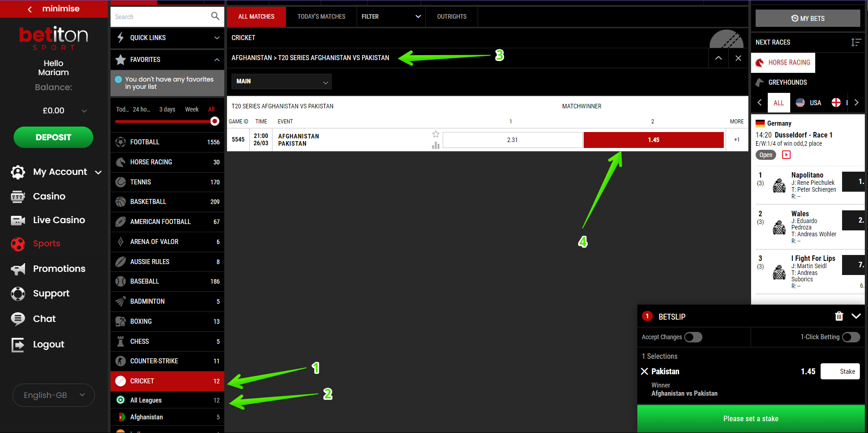Sort next races with sort icon
868x433 pixels.
tap(856, 42)
